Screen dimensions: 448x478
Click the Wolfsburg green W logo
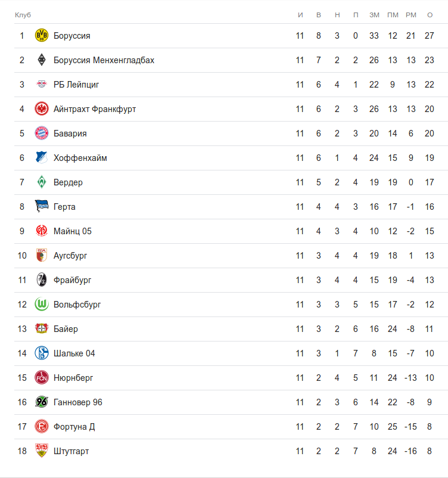[x=41, y=305]
